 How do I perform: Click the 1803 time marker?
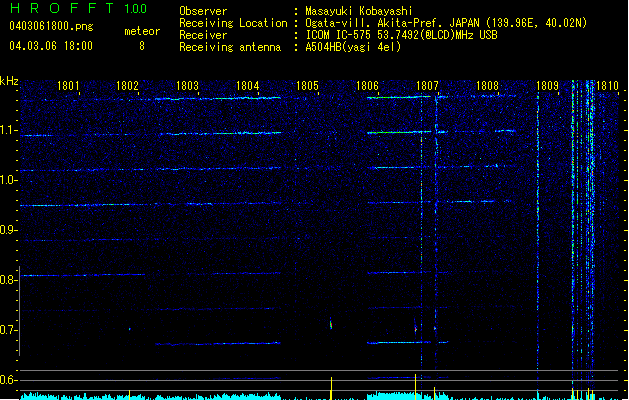tap(187, 86)
